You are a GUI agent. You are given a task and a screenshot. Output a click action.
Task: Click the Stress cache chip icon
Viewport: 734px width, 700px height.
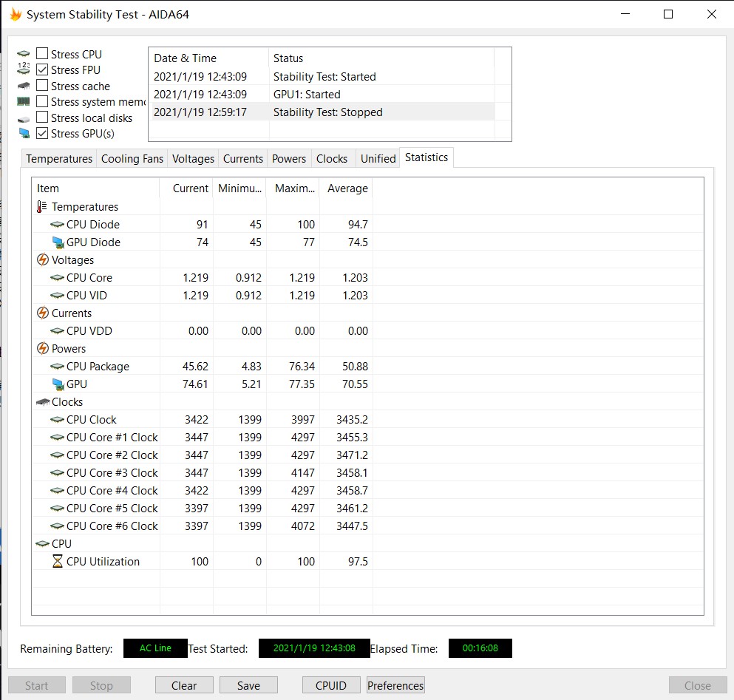point(24,86)
